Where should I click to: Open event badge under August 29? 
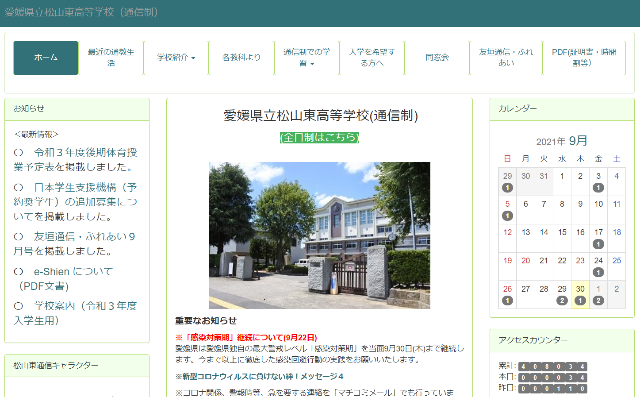[507, 188]
